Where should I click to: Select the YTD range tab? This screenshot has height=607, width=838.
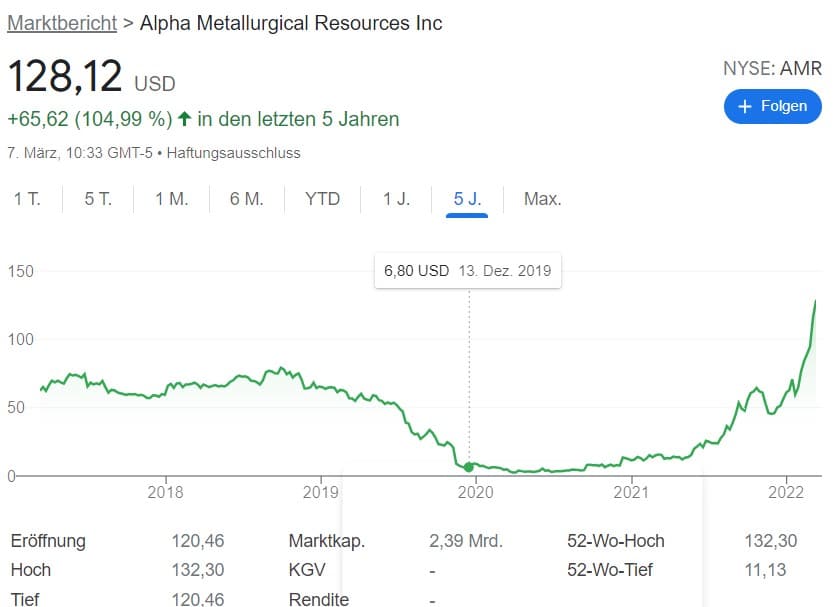(x=322, y=199)
